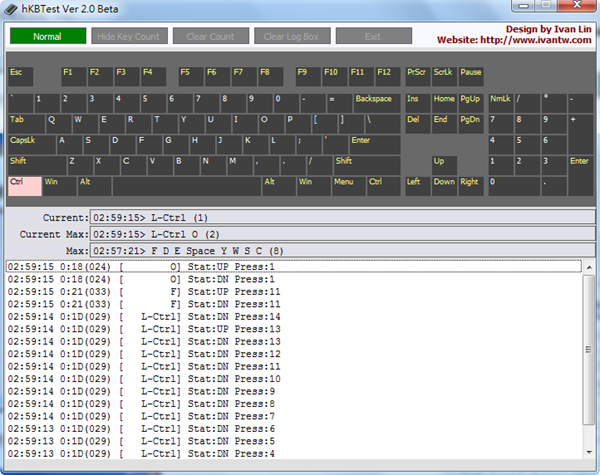600x475 pixels.
Task: Click the Up arrow key
Action: (x=443, y=165)
